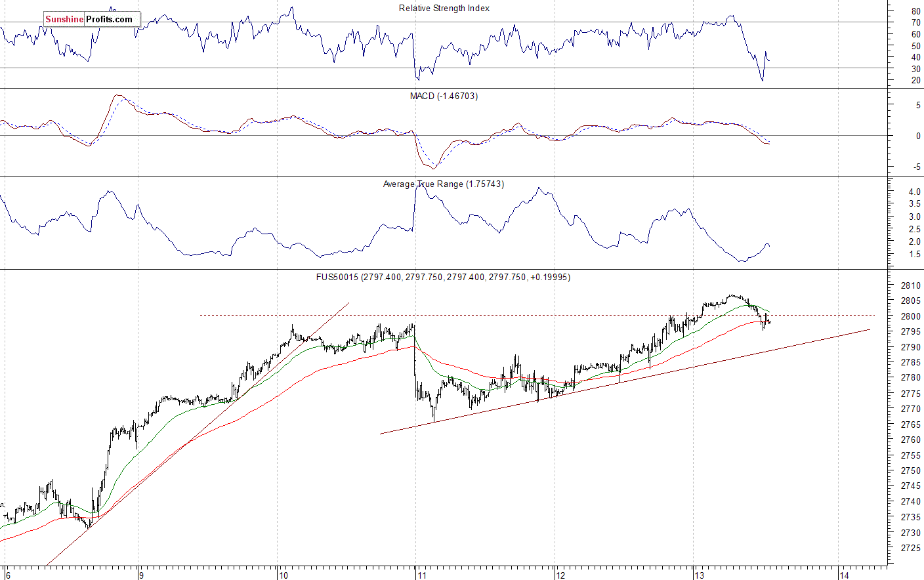Click the RSI 70 scale value
This screenshot has height=580, width=924.
click(915, 22)
